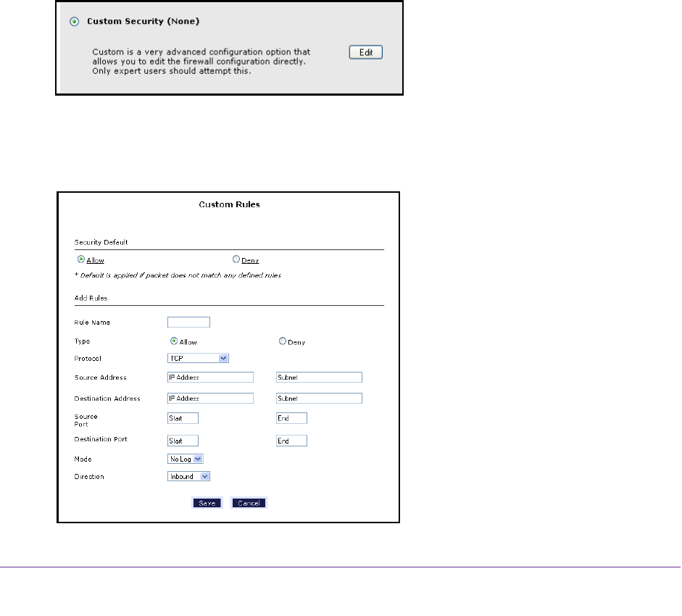This screenshot has height=616, width=682.
Task: Click the Protocol label
Action: (x=88, y=359)
